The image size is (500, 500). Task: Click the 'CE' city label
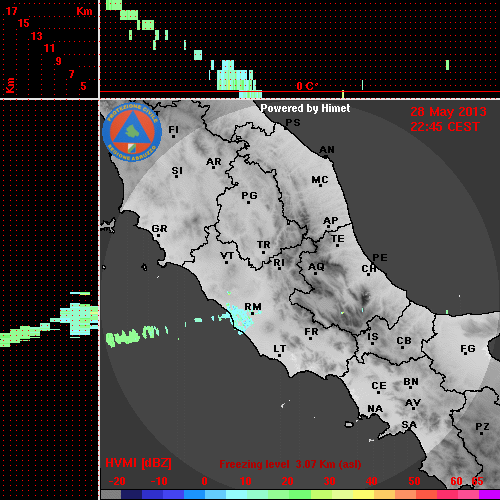(x=379, y=386)
